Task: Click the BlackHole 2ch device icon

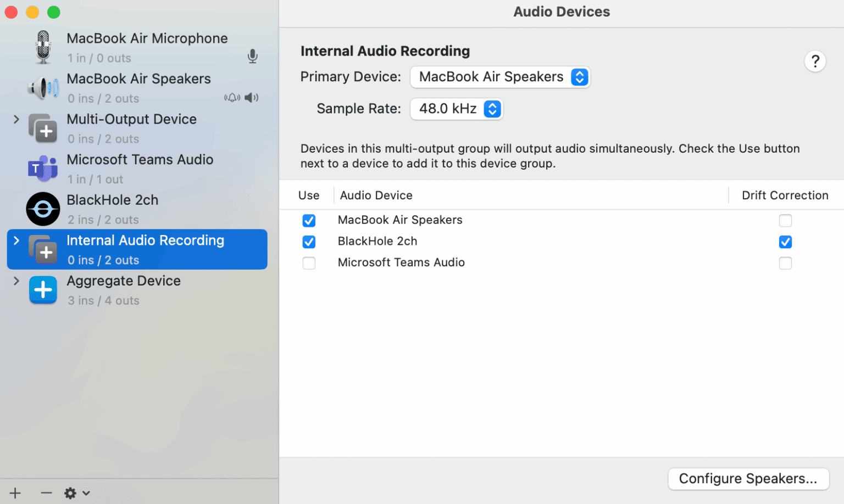Action: coord(43,209)
